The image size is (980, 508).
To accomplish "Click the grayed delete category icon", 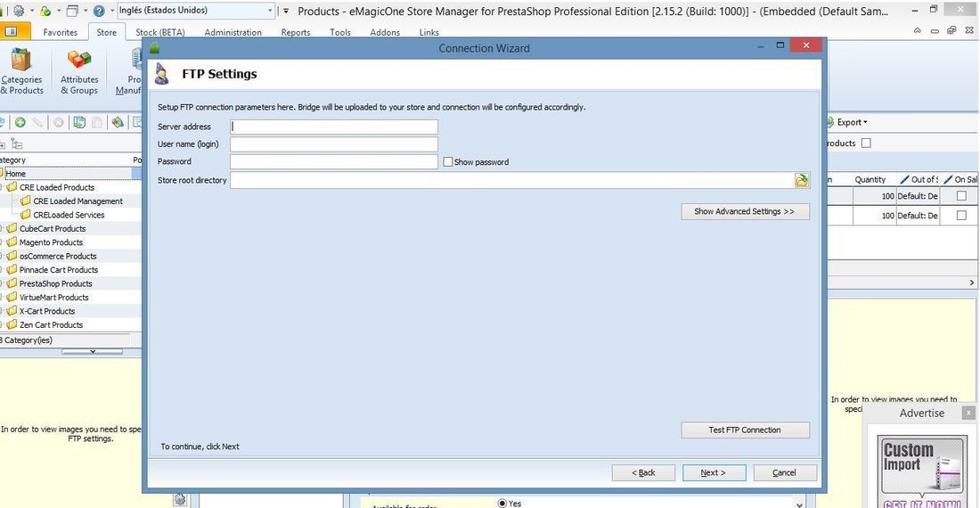I will pos(58,122).
